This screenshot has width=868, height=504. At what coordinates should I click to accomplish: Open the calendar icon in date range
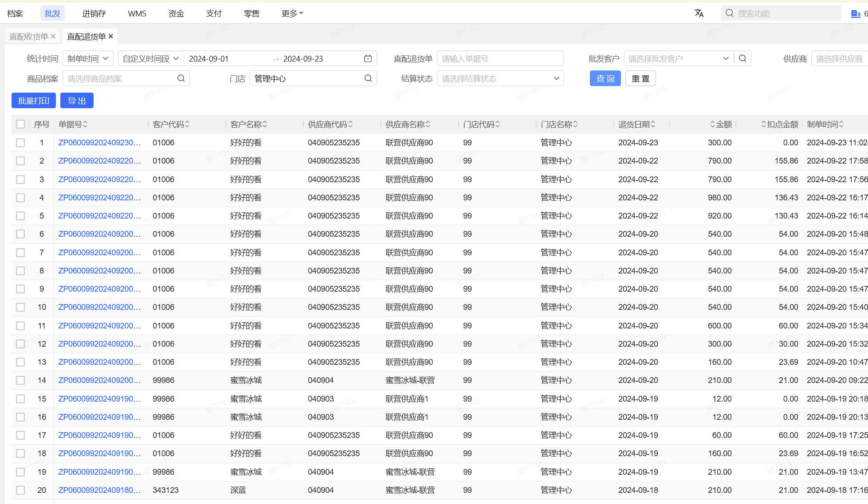pyautogui.click(x=368, y=59)
